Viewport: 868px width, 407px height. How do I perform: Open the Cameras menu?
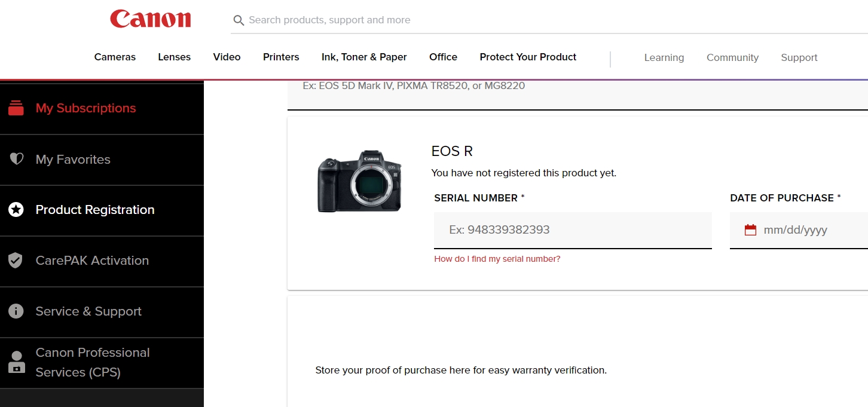[115, 57]
